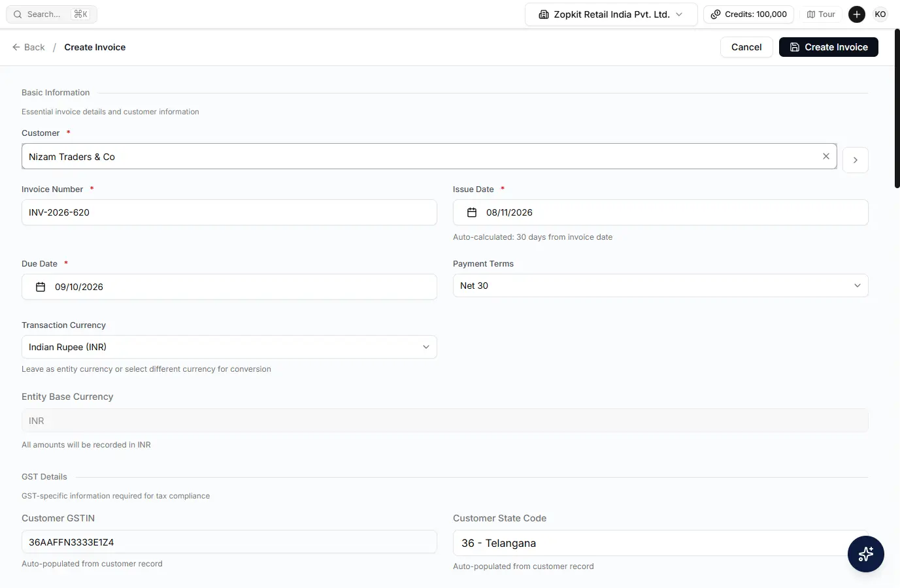Click the Back arrow
Image resolution: width=900 pixels, height=588 pixels.
16,47
